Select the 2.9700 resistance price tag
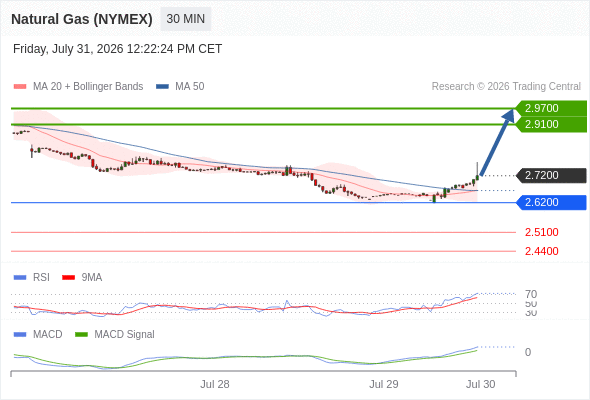Viewport: 590px width, 400px height. tap(552, 108)
